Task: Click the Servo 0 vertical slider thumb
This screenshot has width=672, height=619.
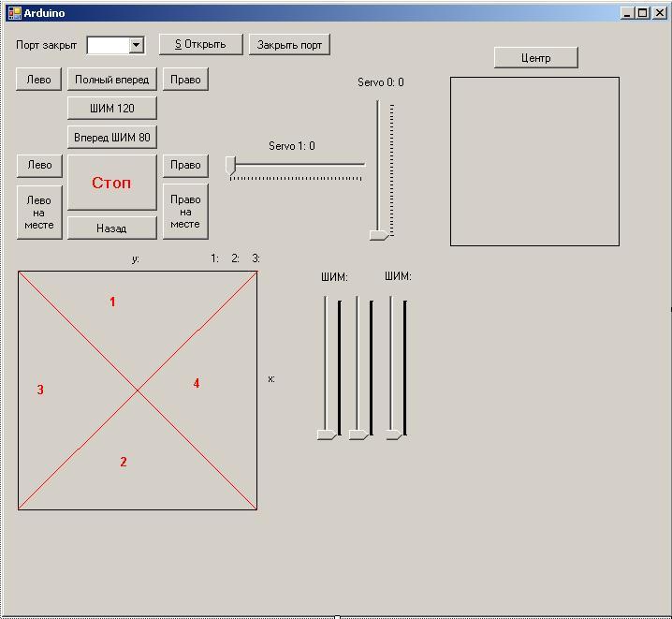Action: tap(378, 234)
